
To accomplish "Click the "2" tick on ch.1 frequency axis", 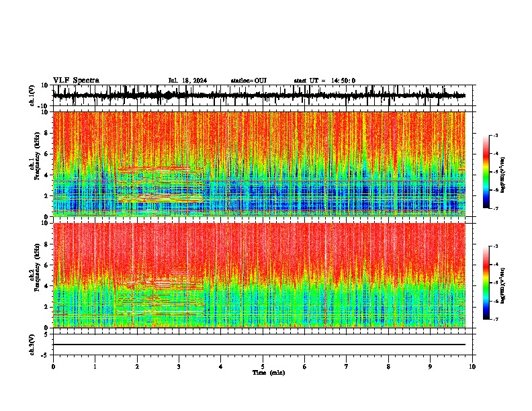I will 47,196.
